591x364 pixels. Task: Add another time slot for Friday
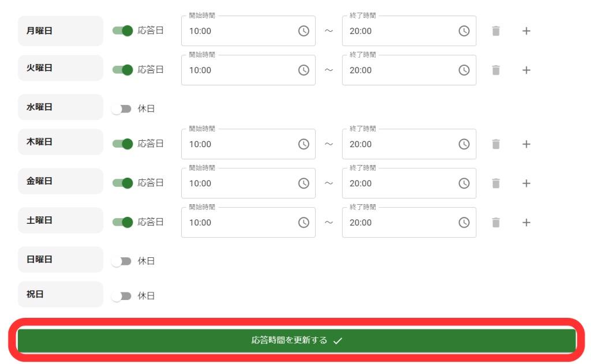coord(526,183)
